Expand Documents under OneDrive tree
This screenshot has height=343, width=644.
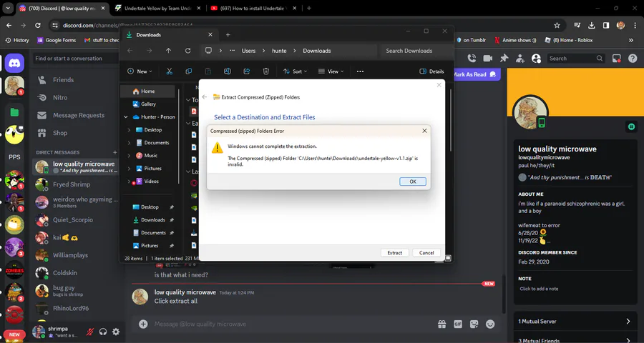tap(129, 143)
